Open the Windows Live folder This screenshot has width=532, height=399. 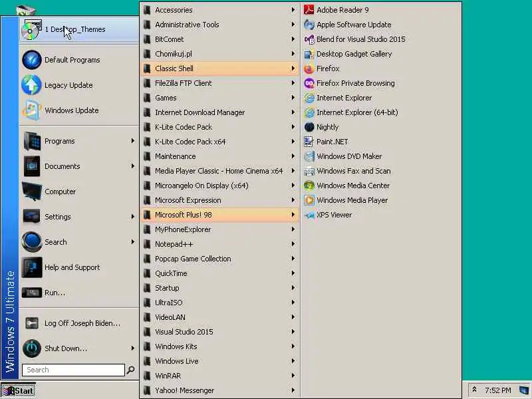(219, 361)
